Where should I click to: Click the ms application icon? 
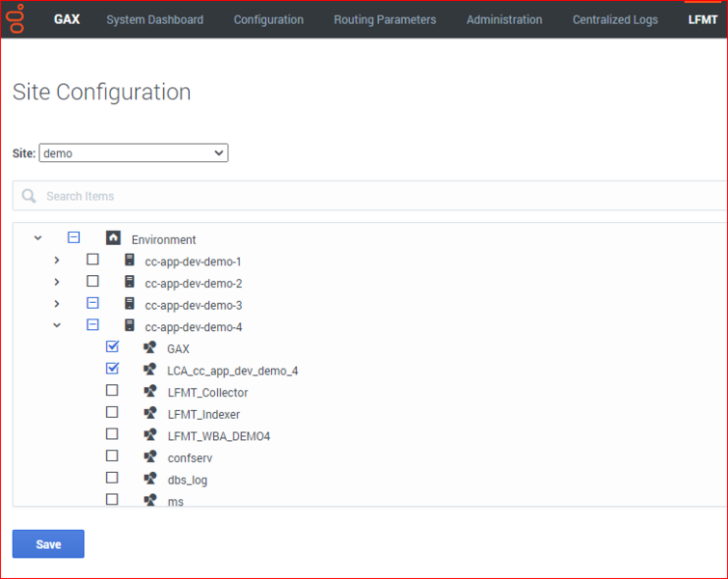coord(149,500)
